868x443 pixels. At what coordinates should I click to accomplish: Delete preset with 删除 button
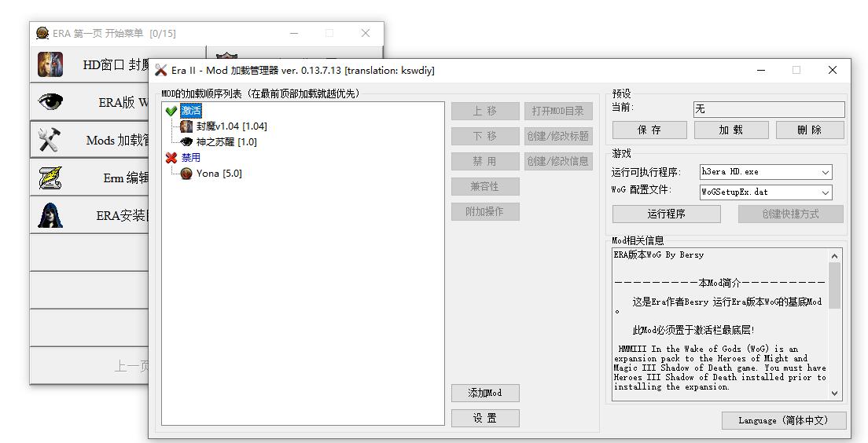pos(810,130)
